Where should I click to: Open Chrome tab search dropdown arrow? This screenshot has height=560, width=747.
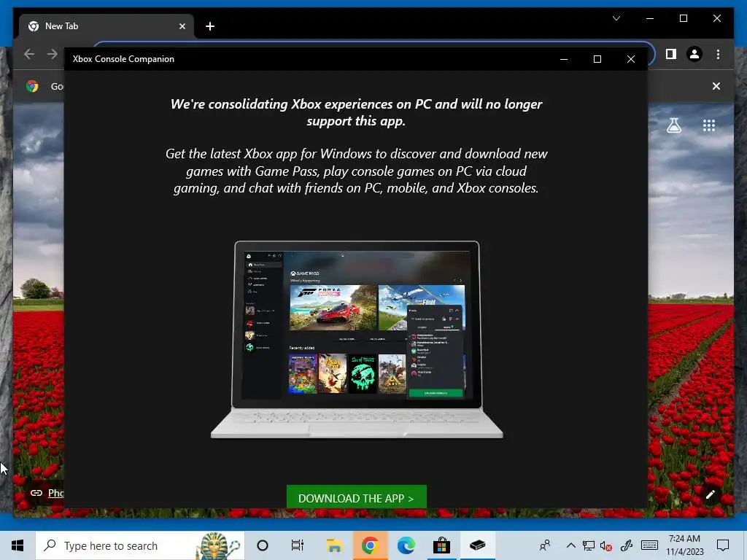pos(616,18)
